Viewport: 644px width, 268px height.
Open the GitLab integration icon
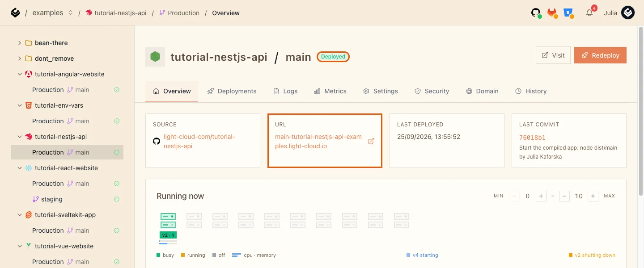point(552,13)
